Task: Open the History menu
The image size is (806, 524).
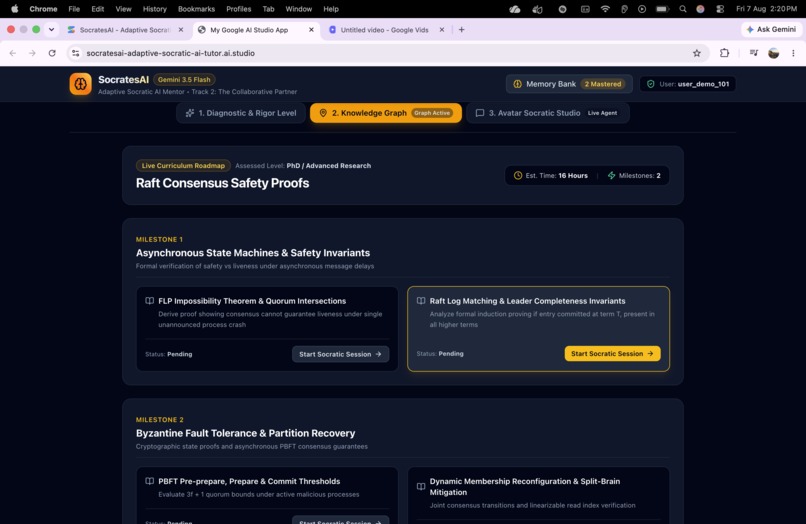Action: [155, 9]
